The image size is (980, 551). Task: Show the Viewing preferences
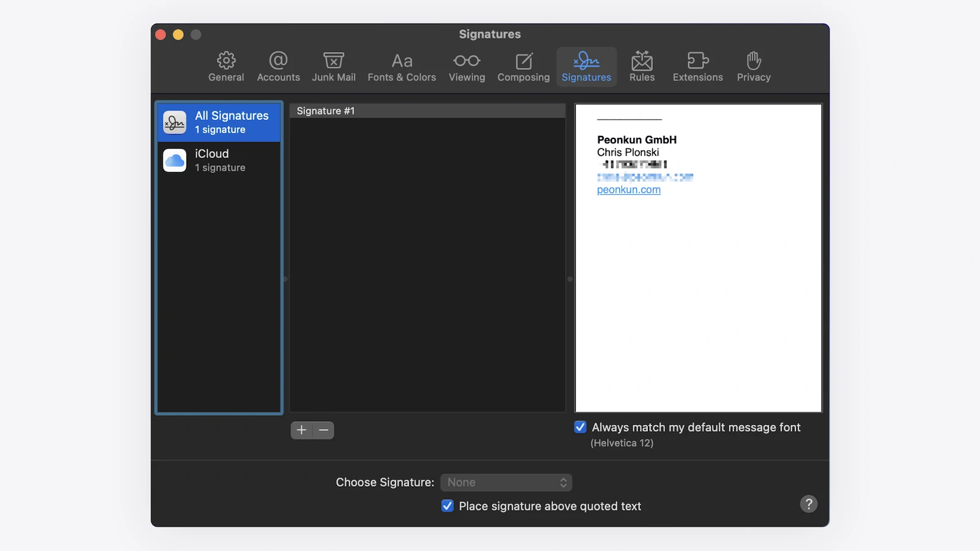(x=467, y=67)
